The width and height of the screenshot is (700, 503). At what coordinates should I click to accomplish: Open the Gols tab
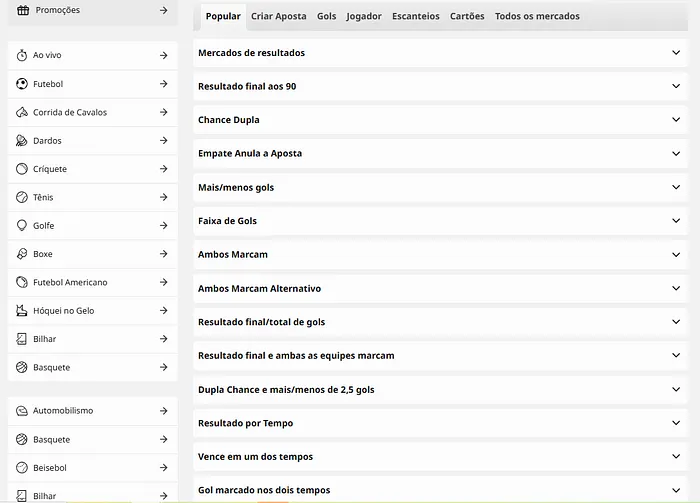point(326,16)
